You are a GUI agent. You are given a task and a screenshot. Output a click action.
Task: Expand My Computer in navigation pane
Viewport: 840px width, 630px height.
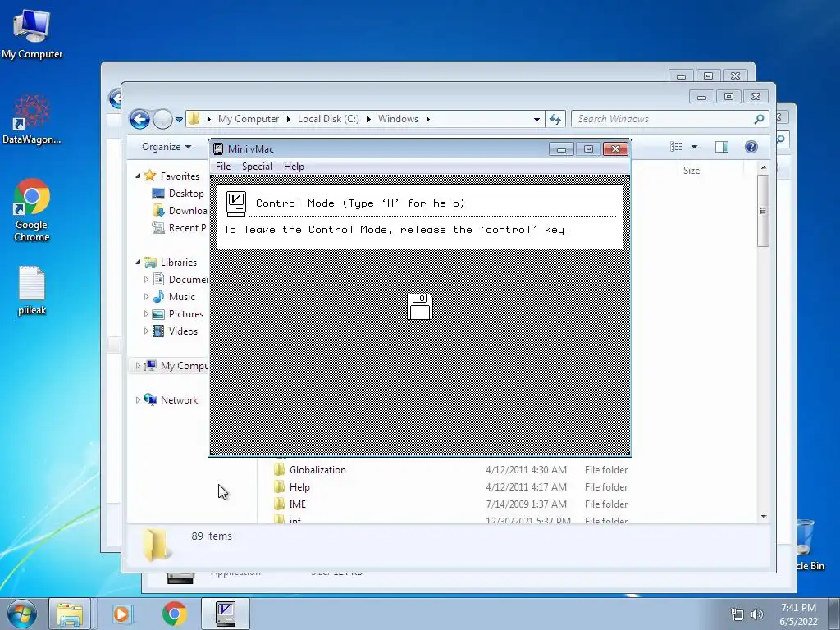coord(138,365)
